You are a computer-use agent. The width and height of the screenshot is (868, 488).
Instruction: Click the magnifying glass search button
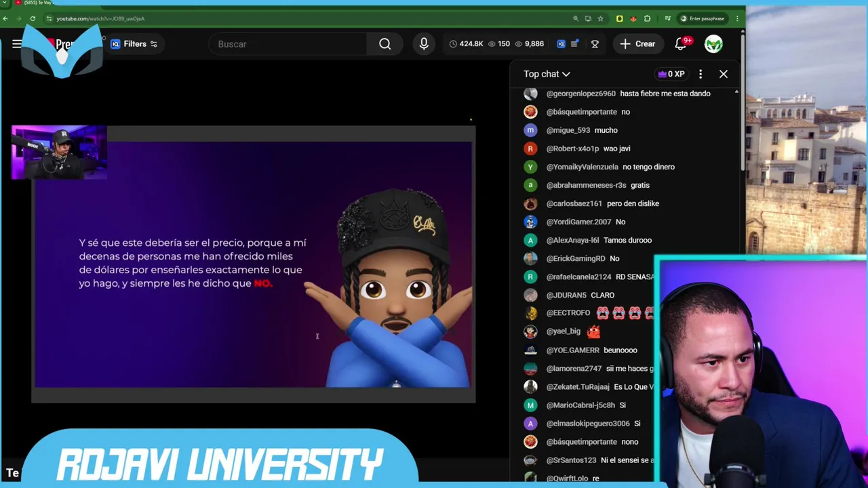(384, 44)
